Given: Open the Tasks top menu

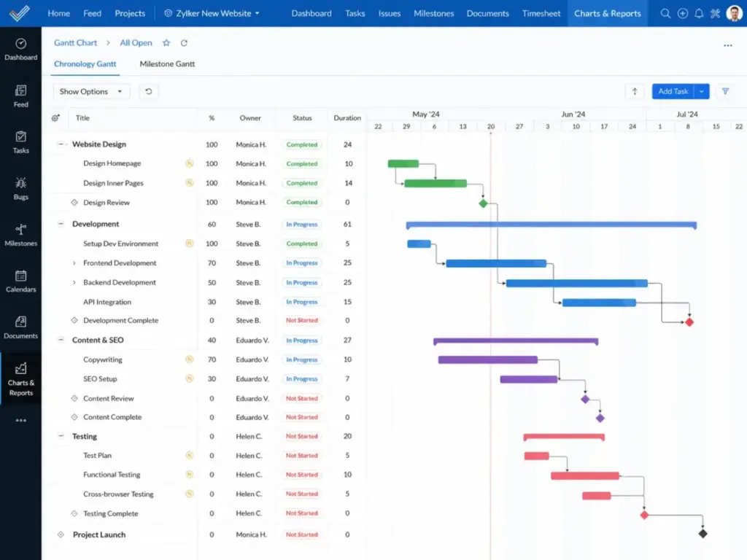Looking at the screenshot, I should [x=355, y=13].
